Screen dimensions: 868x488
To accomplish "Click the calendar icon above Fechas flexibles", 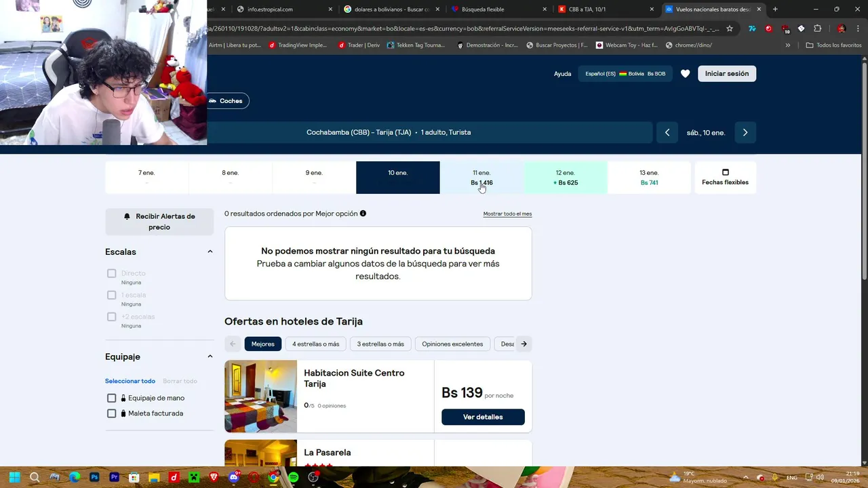I will click(725, 172).
